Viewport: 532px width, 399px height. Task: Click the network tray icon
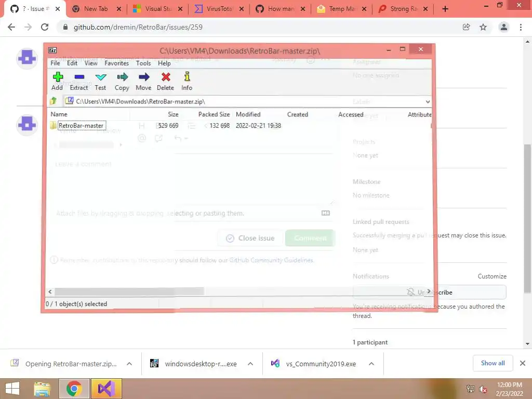pyautogui.click(x=470, y=389)
